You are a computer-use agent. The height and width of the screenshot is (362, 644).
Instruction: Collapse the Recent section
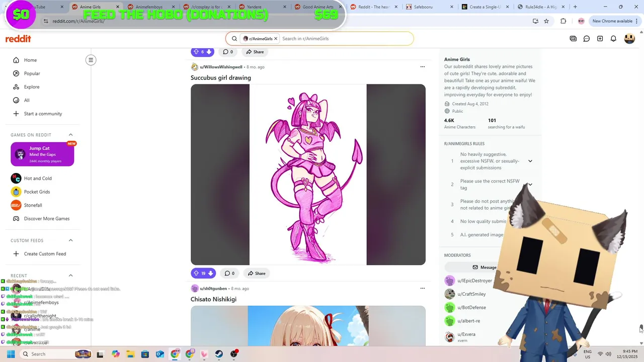(70, 276)
